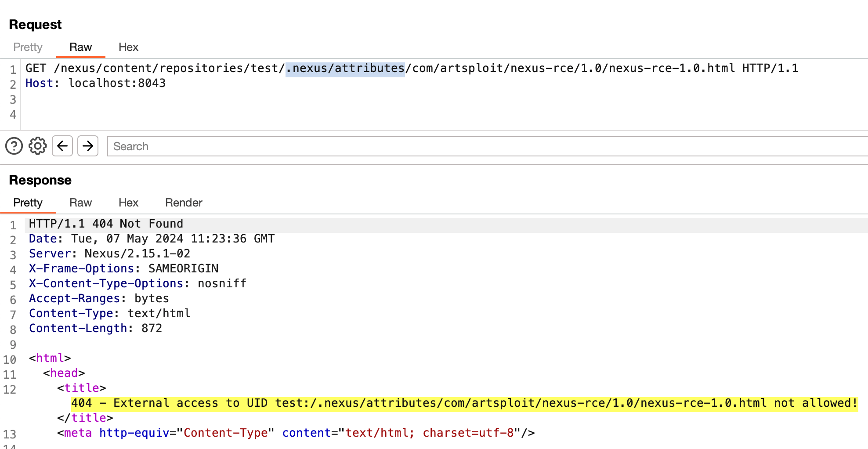Image resolution: width=868 pixels, height=449 pixels.
Task: Switch to the Hex view of the Request
Action: (x=128, y=47)
